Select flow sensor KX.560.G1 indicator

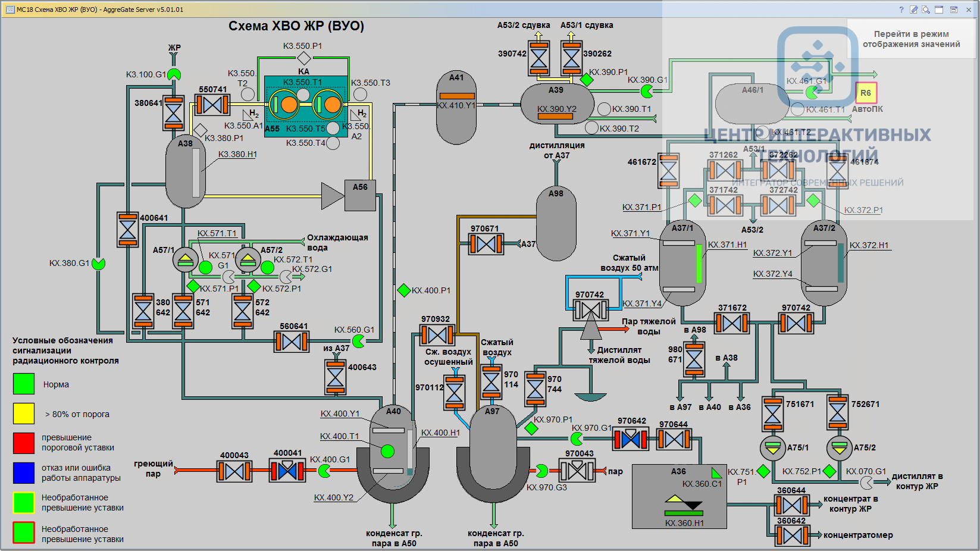359,341
